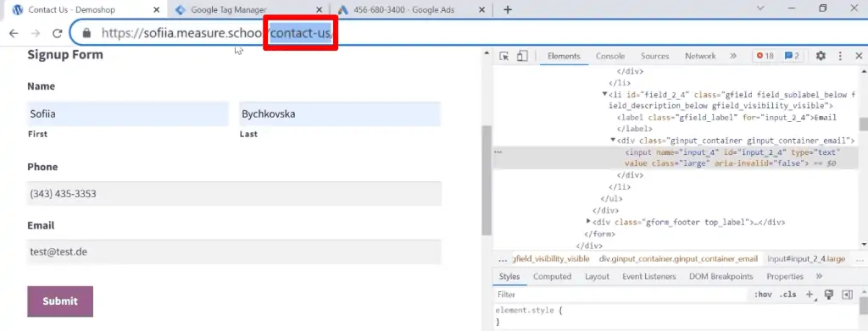Switch to the Sources tab
The image size is (868, 331).
tap(655, 56)
